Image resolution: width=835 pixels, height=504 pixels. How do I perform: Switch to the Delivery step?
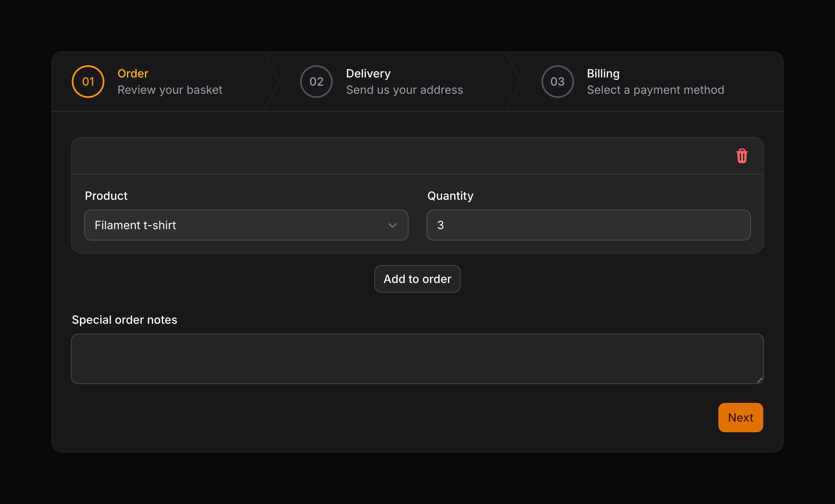point(368,73)
